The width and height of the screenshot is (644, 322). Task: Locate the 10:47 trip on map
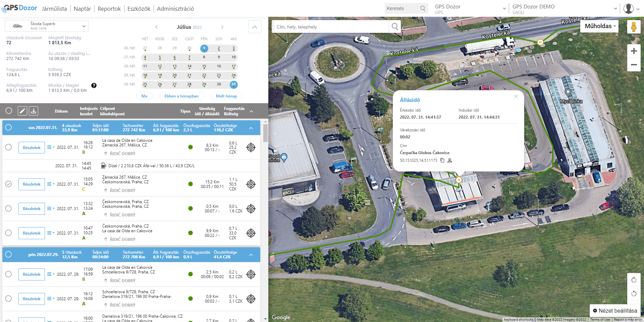[251, 233]
